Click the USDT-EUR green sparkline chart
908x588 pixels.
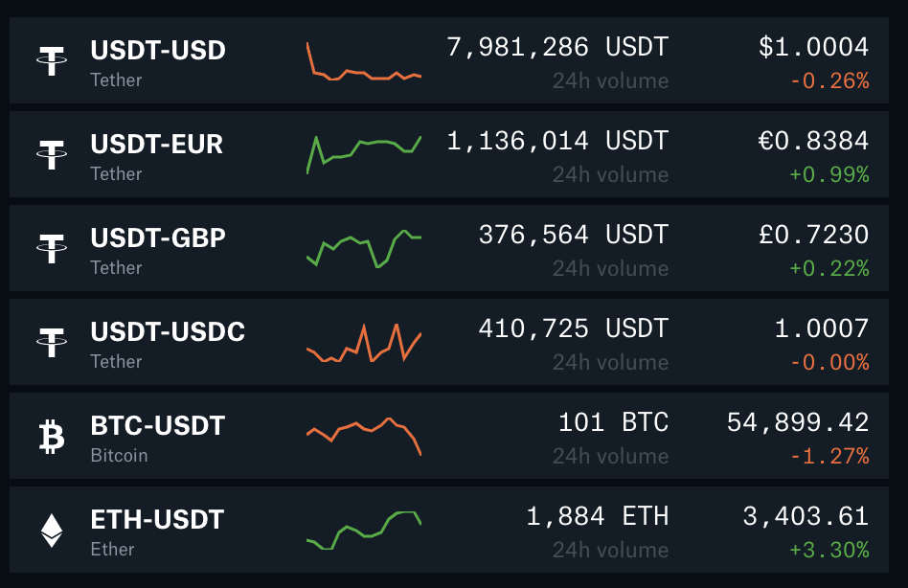[364, 151]
